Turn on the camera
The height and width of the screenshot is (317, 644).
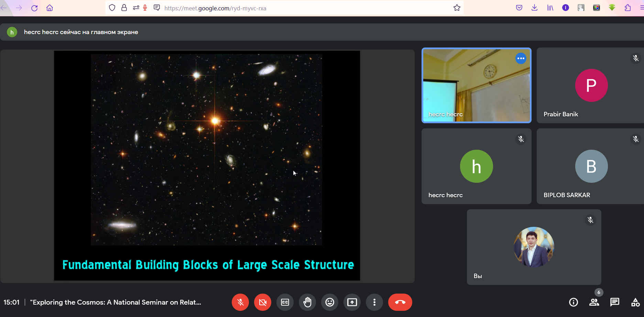263,302
